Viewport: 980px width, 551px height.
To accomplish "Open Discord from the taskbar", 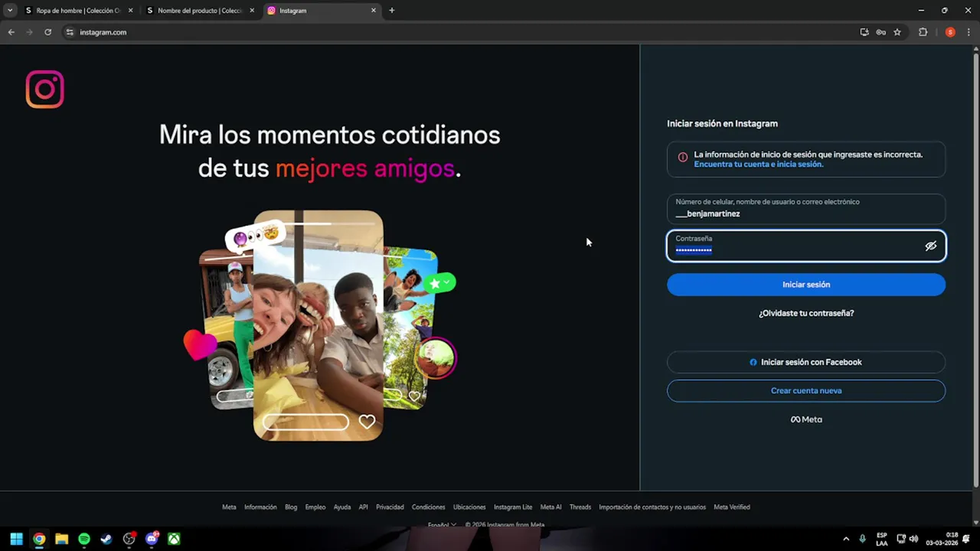I will point(152,539).
